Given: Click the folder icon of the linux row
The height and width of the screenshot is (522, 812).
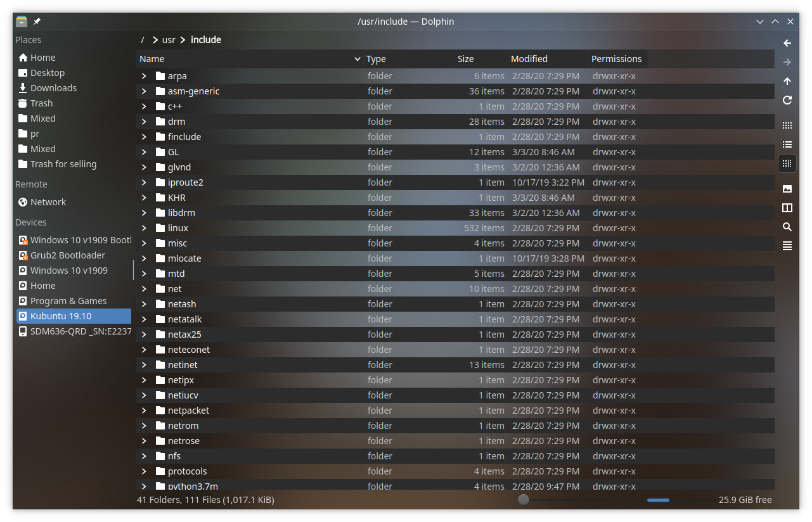Looking at the screenshot, I should [160, 228].
